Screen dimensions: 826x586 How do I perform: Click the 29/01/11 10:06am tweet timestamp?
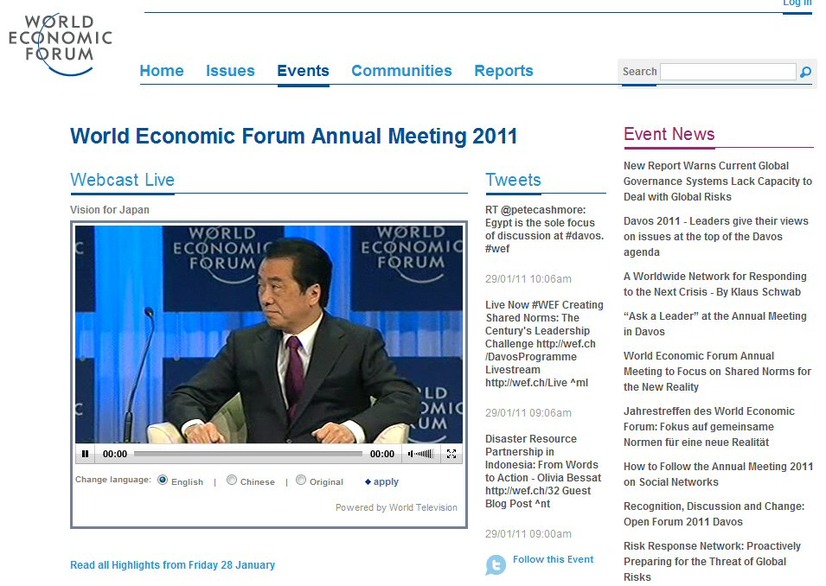point(528,279)
